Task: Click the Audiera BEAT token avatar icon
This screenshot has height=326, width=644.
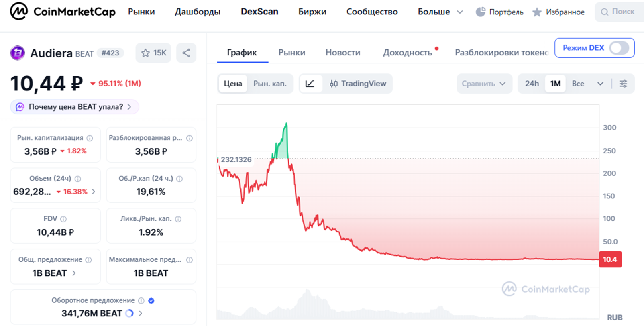Action: point(17,53)
